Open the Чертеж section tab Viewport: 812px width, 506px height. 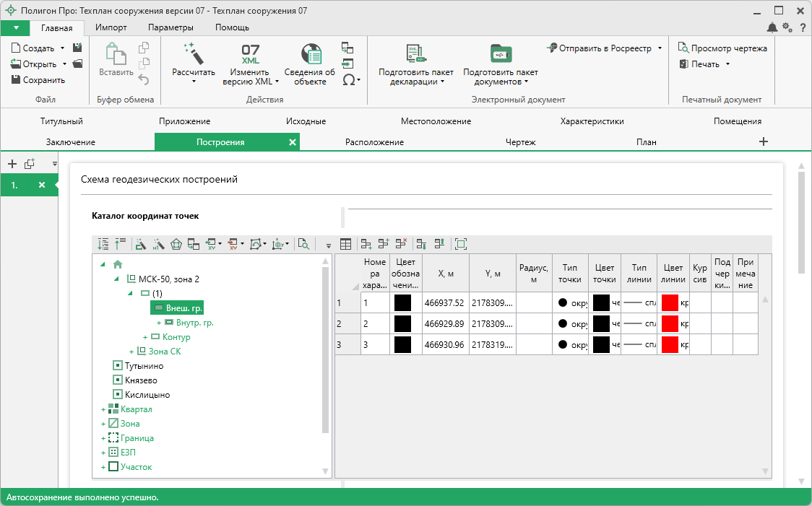click(x=520, y=142)
